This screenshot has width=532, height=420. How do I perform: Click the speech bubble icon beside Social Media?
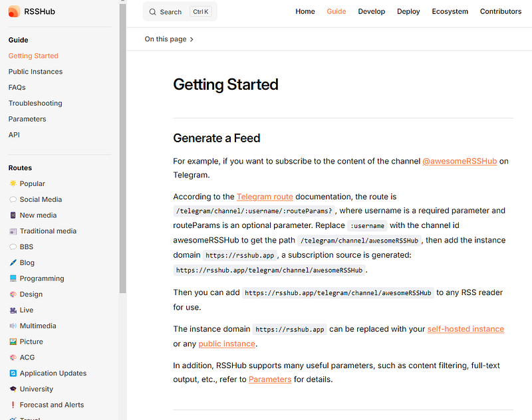(x=13, y=199)
